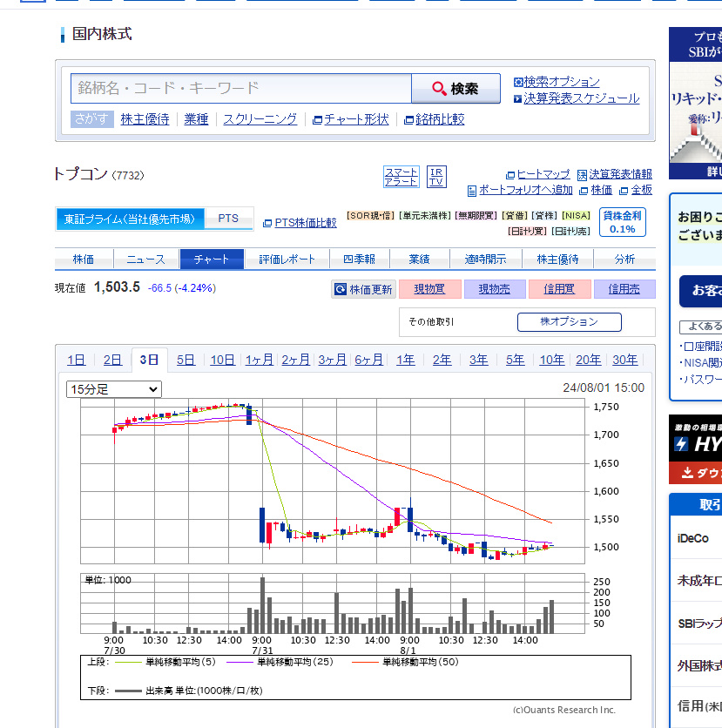Select 2年 chart period
Screen dimensions: 722x728
coord(442,360)
